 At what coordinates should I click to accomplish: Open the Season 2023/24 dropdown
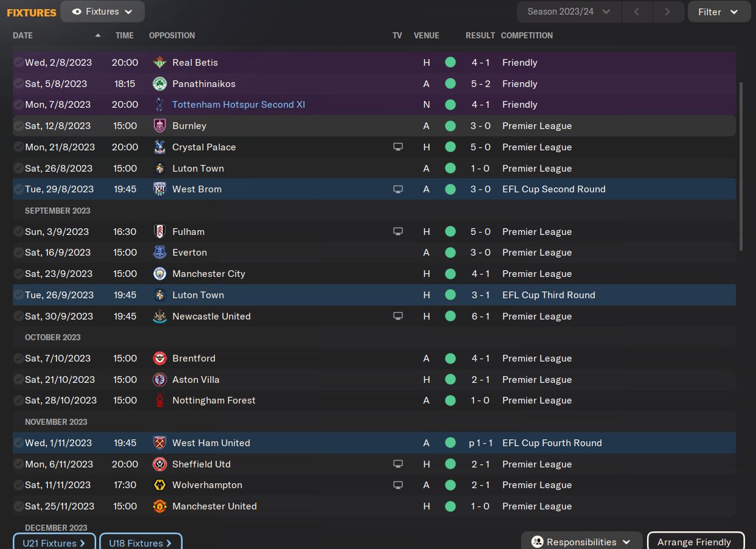[x=569, y=12]
